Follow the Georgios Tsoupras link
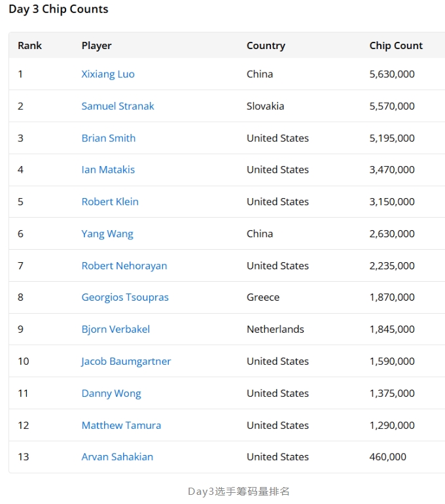The height and width of the screenshot is (504, 445). tap(125, 297)
